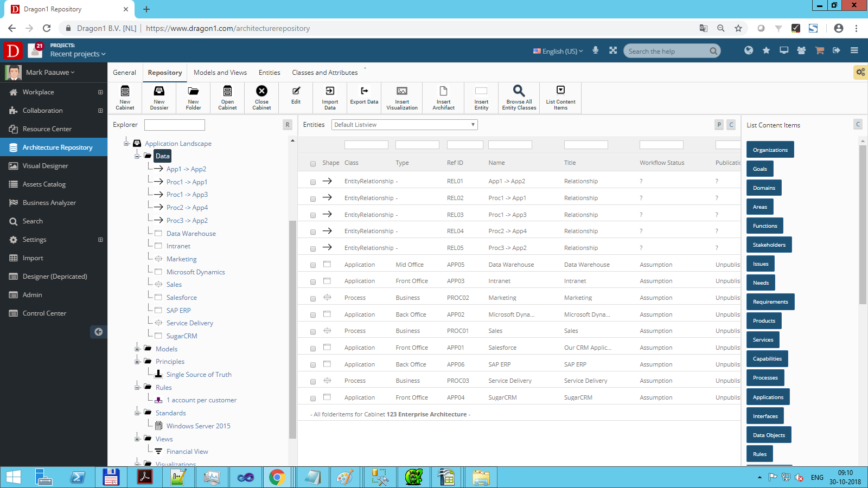Click the Capabilities button

coord(767,358)
